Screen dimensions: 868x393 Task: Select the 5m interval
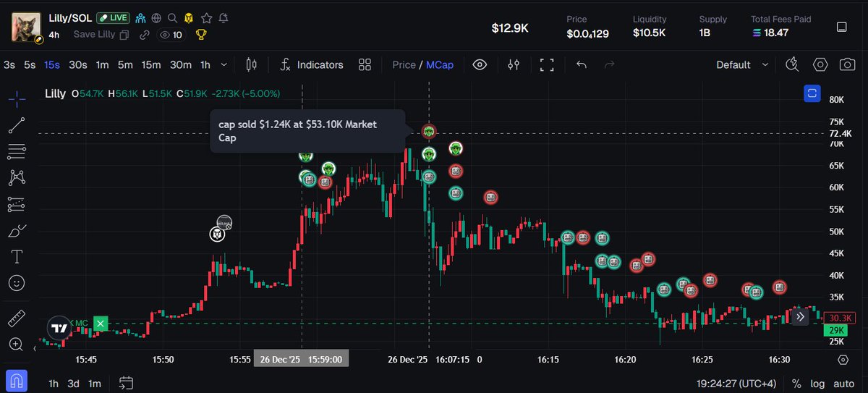point(125,64)
